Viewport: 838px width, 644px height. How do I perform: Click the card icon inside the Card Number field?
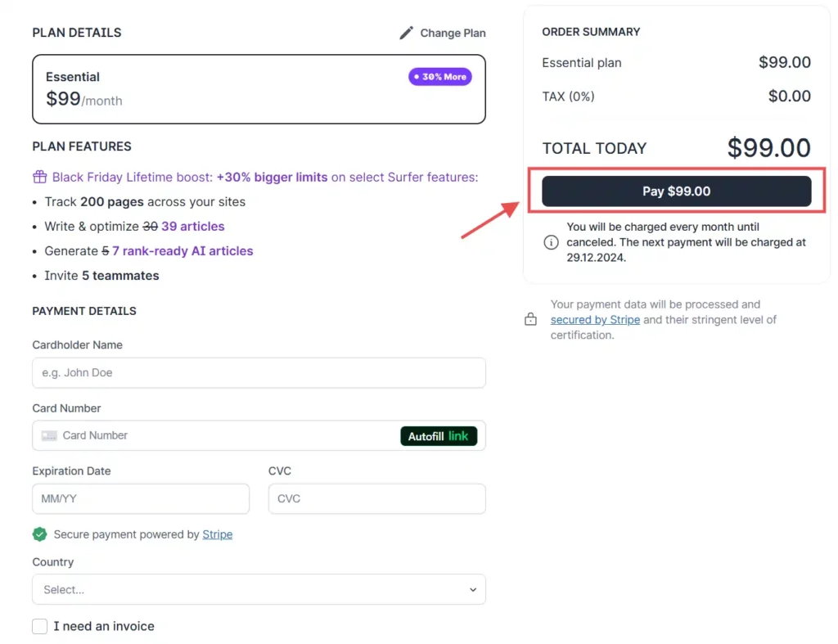pyautogui.click(x=51, y=435)
